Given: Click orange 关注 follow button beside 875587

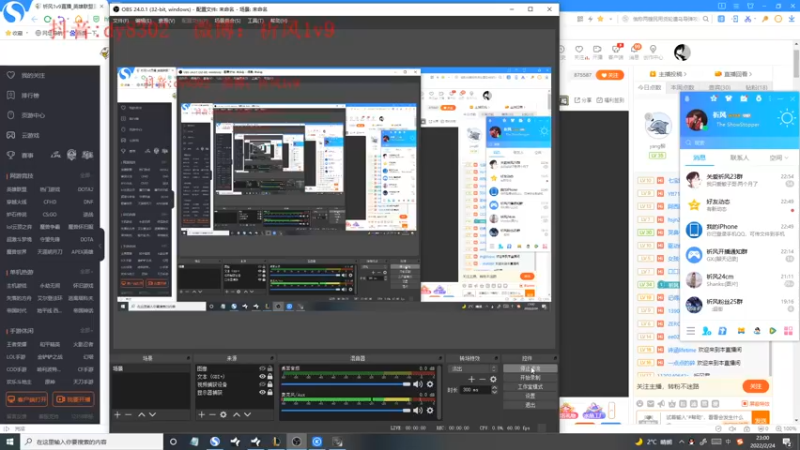Looking at the screenshot, I should [610, 75].
